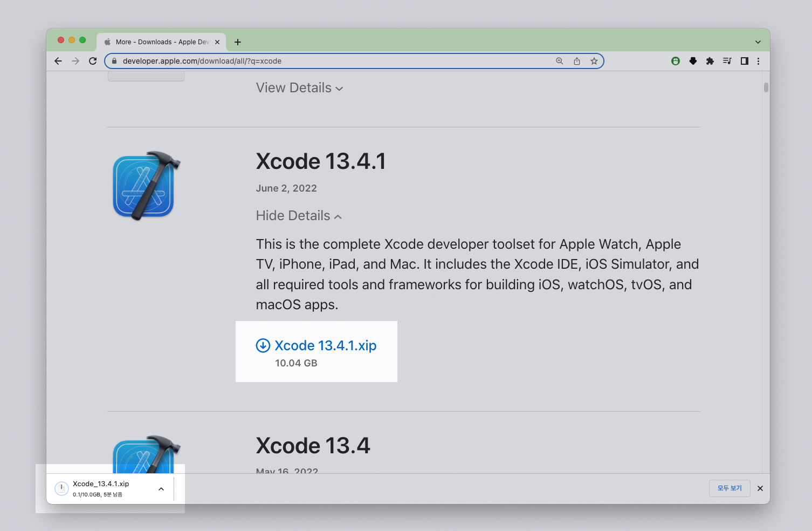Viewport: 812px width, 531px height.
Task: Open a new browser tab
Action: click(x=238, y=42)
